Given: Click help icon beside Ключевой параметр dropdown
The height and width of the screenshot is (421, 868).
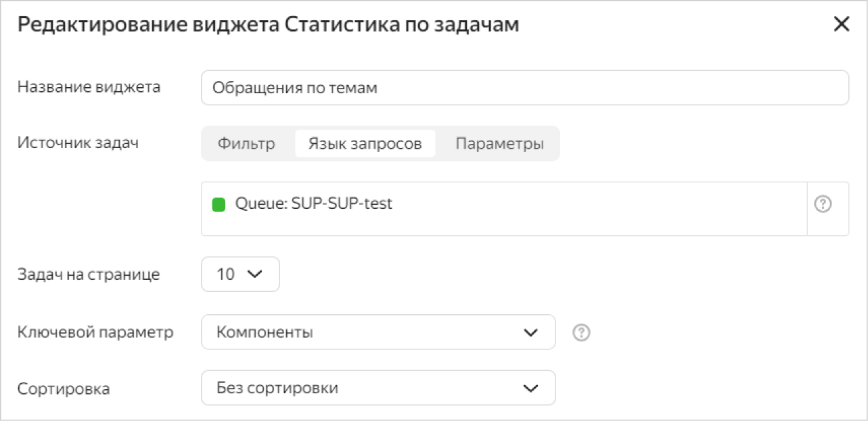Looking at the screenshot, I should click(582, 332).
